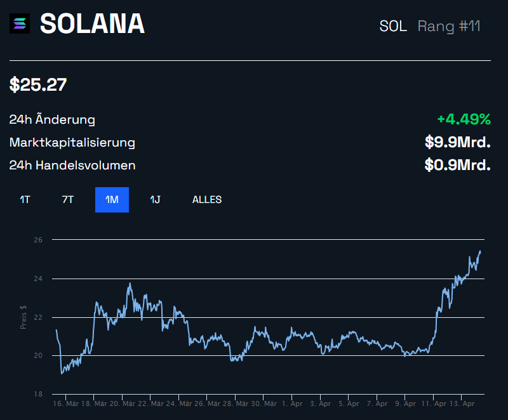Open the 1J yearly chart view
The width and height of the screenshot is (508, 420).
click(x=154, y=199)
